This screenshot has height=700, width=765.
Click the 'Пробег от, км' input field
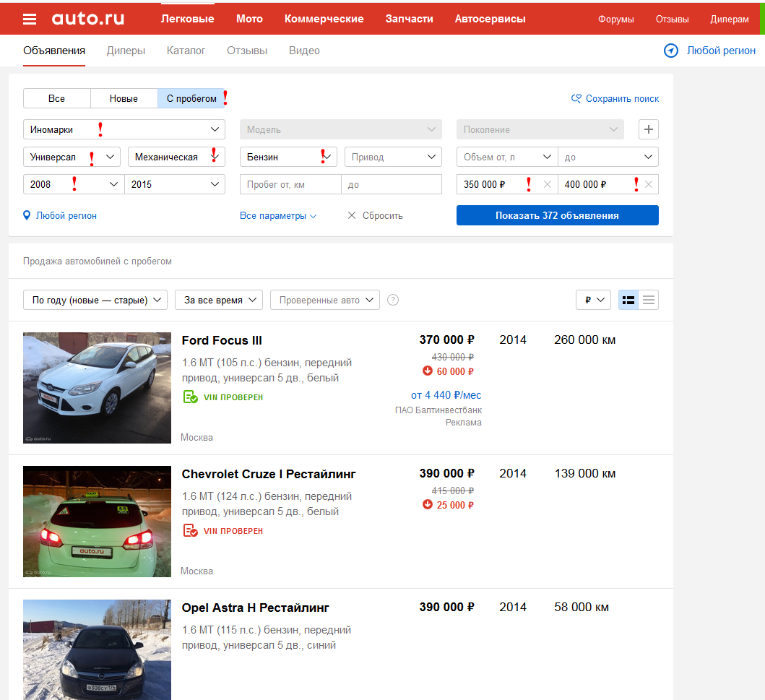tap(290, 184)
